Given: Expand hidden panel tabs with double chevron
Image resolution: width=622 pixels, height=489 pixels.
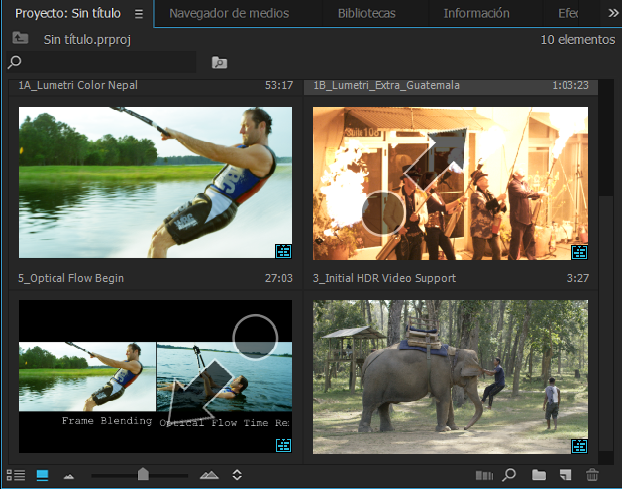Looking at the screenshot, I should 613,13.
